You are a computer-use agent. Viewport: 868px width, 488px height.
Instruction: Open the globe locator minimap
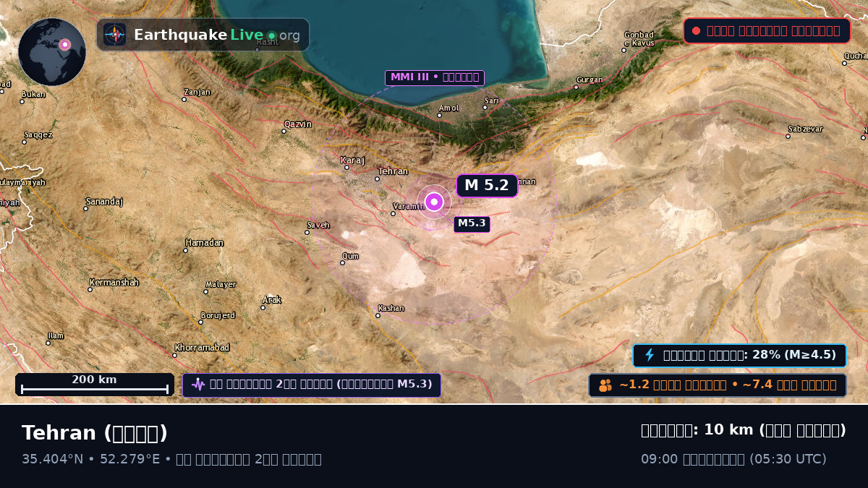(52, 52)
